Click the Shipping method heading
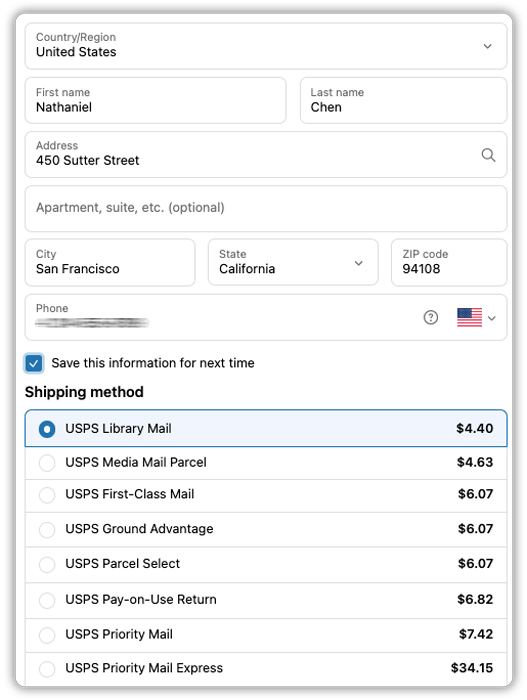 (84, 392)
